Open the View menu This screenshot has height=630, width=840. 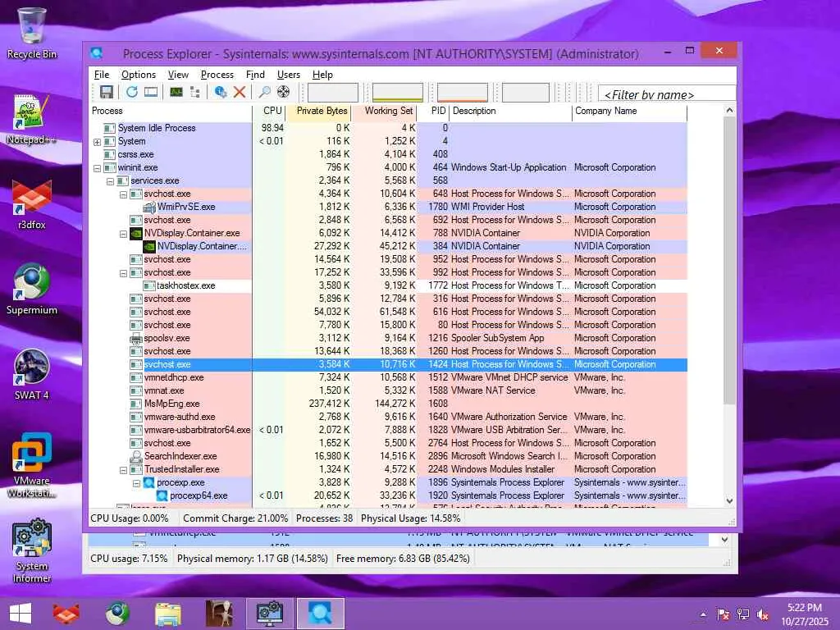178,75
